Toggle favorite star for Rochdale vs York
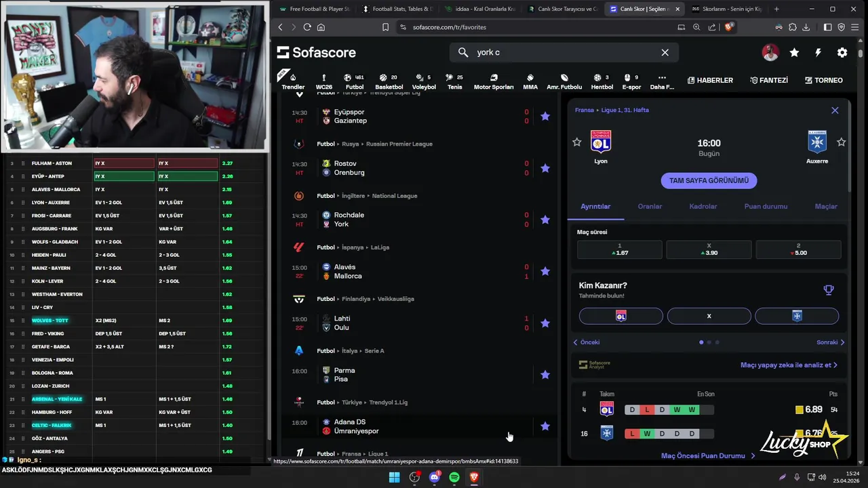 coord(545,220)
